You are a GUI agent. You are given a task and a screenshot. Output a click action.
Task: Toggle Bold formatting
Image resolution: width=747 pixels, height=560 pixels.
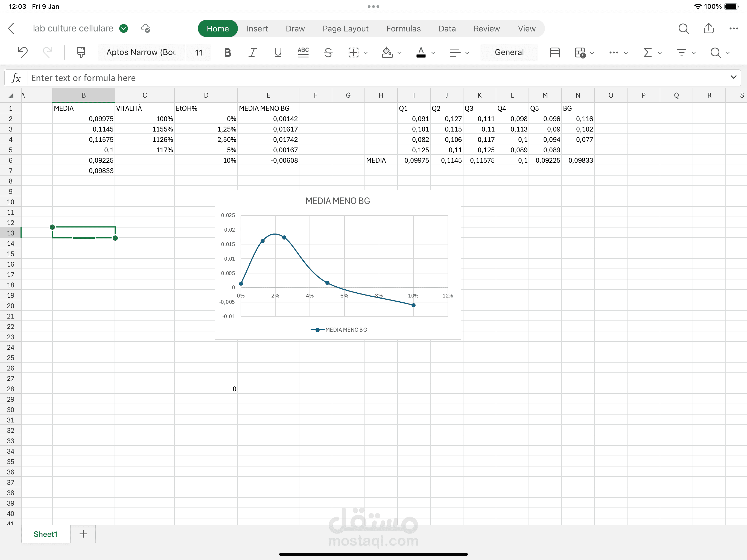pyautogui.click(x=227, y=52)
